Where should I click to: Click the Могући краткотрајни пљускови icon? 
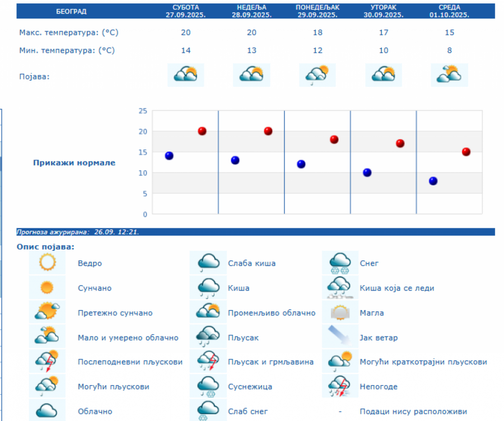coord(340,362)
